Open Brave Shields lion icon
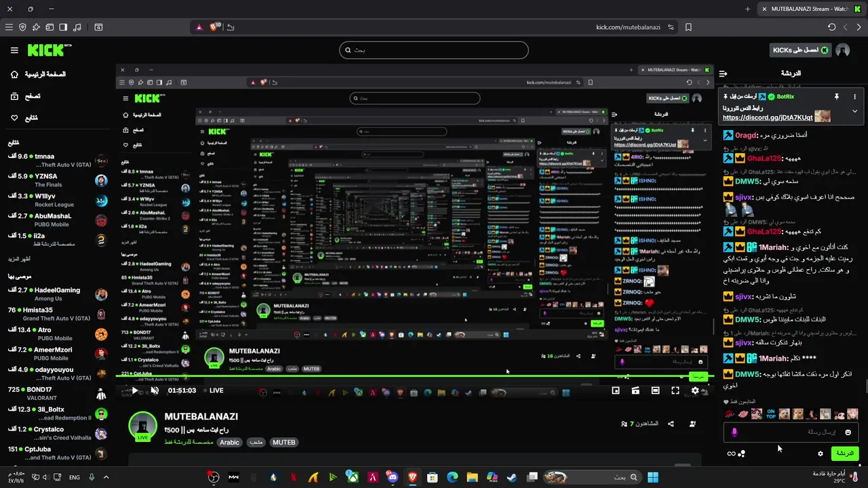 click(215, 27)
